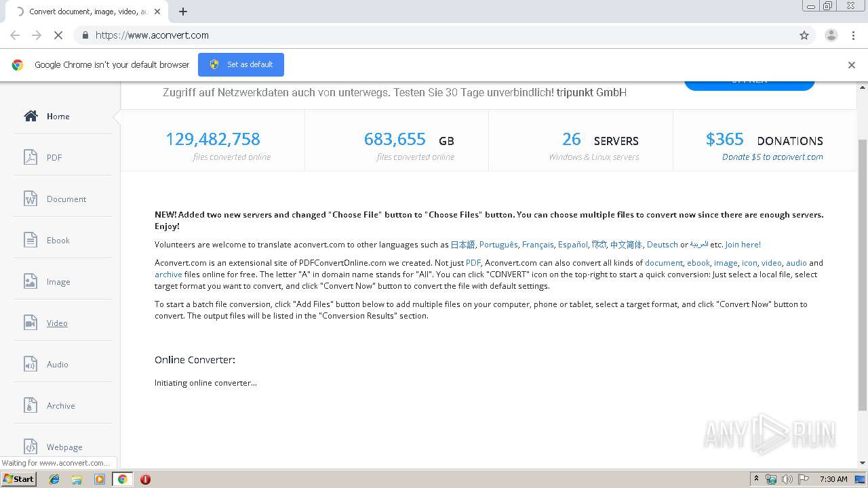Click red security icon in taskbar
The image size is (868, 488).
(x=145, y=479)
